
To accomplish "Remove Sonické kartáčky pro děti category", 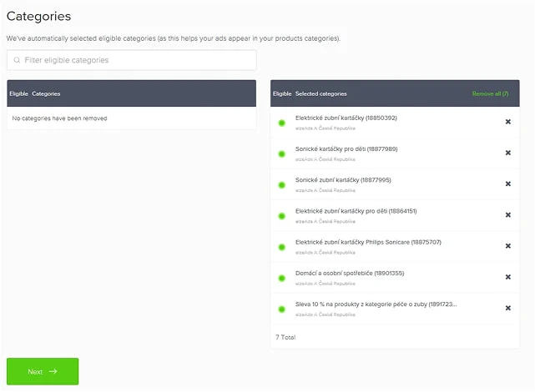I will (x=507, y=153).
